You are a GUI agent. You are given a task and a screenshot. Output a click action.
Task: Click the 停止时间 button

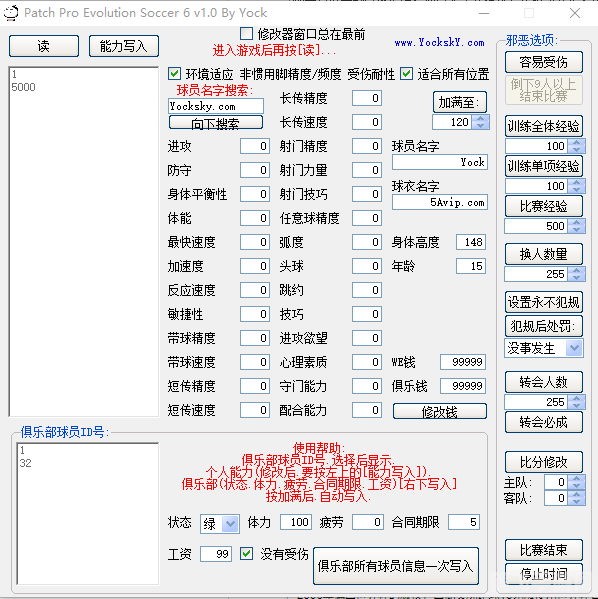544,573
